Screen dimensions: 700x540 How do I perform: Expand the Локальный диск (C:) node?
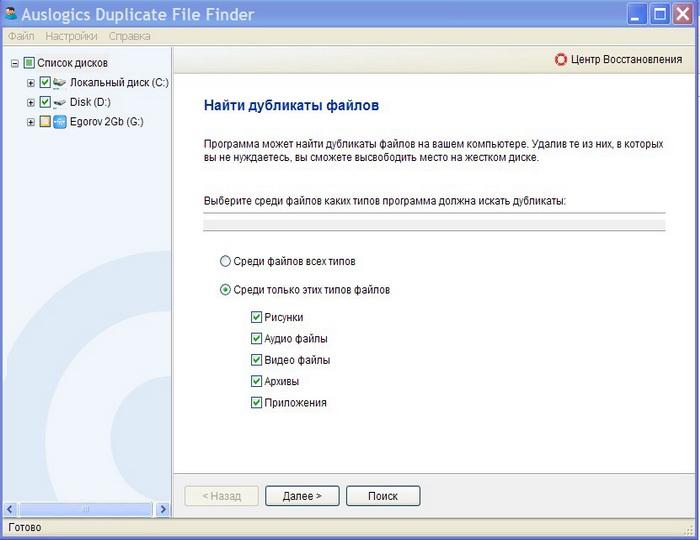tap(30, 83)
